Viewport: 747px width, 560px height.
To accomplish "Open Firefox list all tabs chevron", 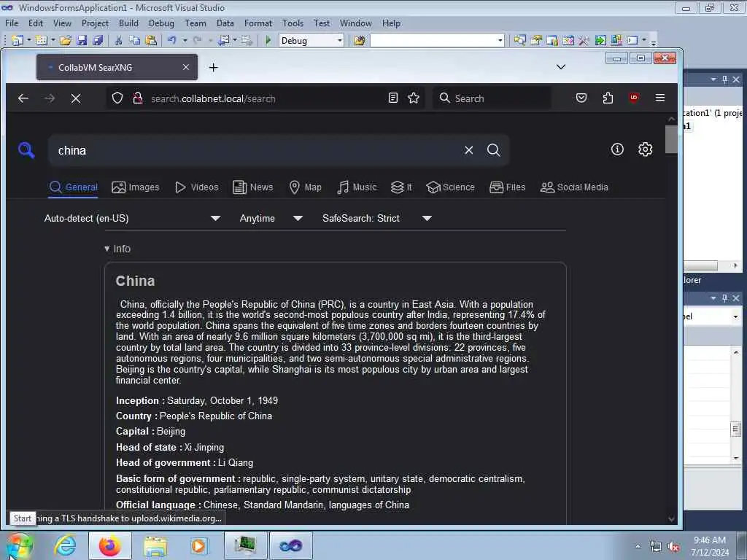I will (561, 67).
